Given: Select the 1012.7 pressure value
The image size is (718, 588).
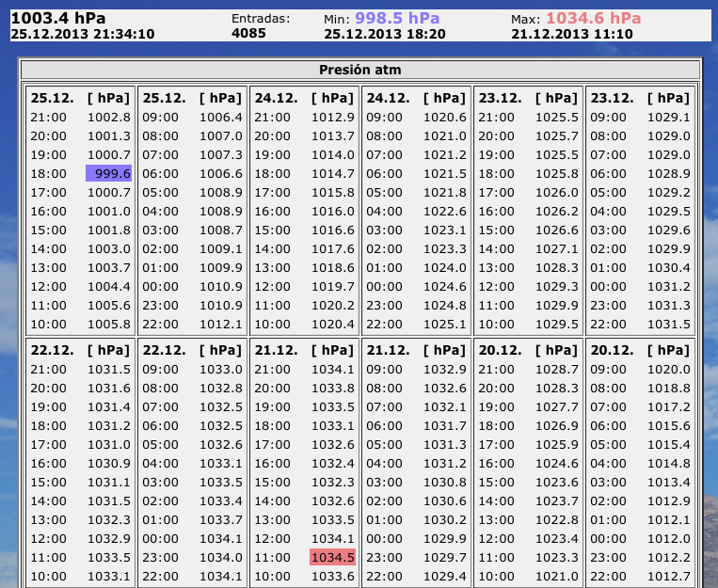Looking at the screenshot, I should (668, 576).
